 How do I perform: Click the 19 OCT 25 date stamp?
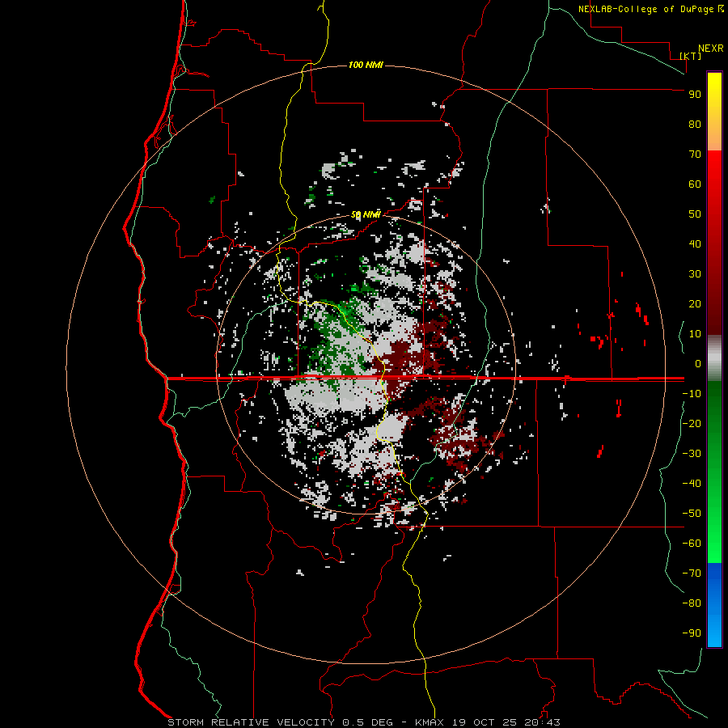(x=485, y=722)
